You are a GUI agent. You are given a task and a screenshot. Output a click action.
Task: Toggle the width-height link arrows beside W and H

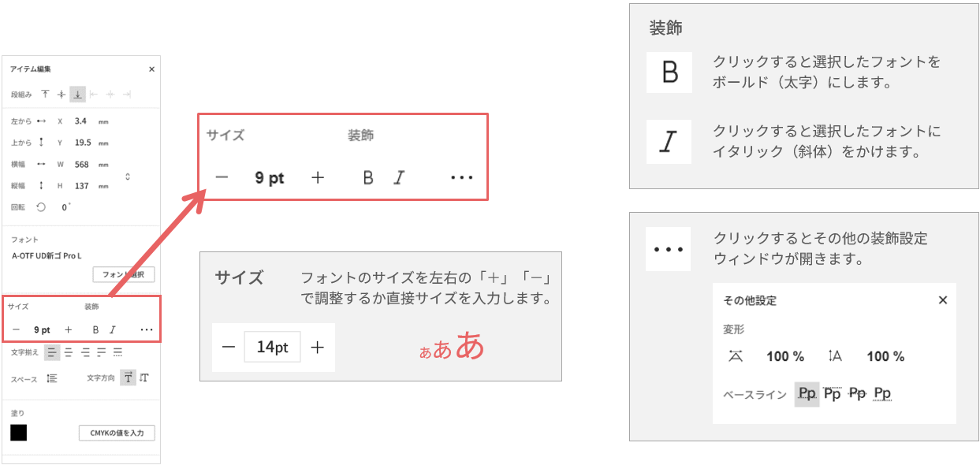click(x=128, y=177)
